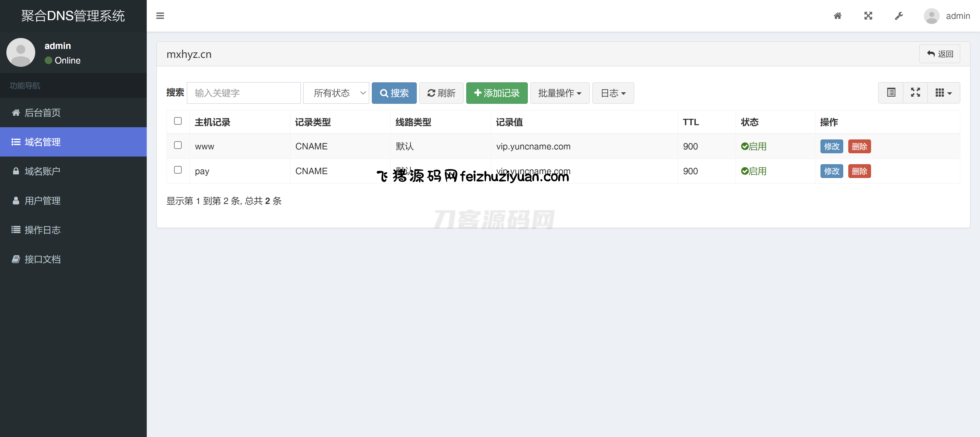This screenshot has height=437, width=980.
Task: Open the columns grid dropdown
Action: pos(944,93)
